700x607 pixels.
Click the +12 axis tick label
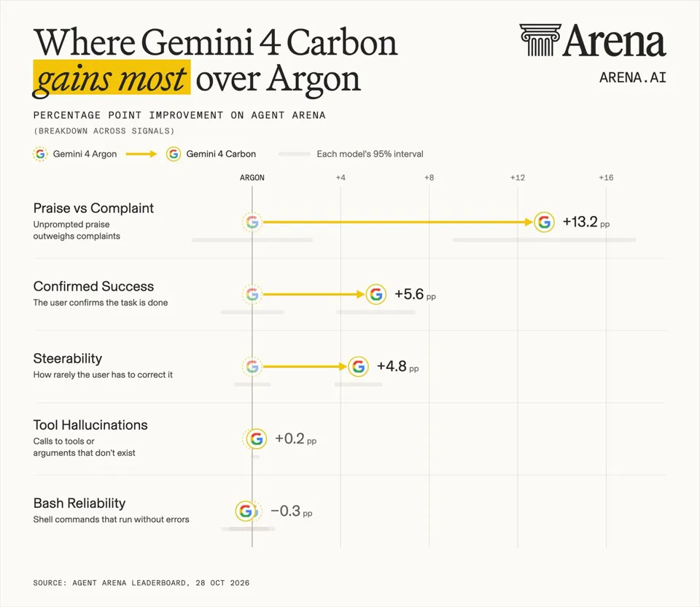518,178
